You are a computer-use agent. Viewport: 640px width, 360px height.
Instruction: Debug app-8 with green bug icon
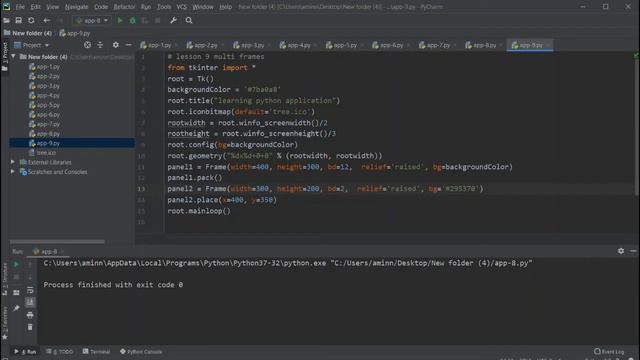tap(133, 20)
